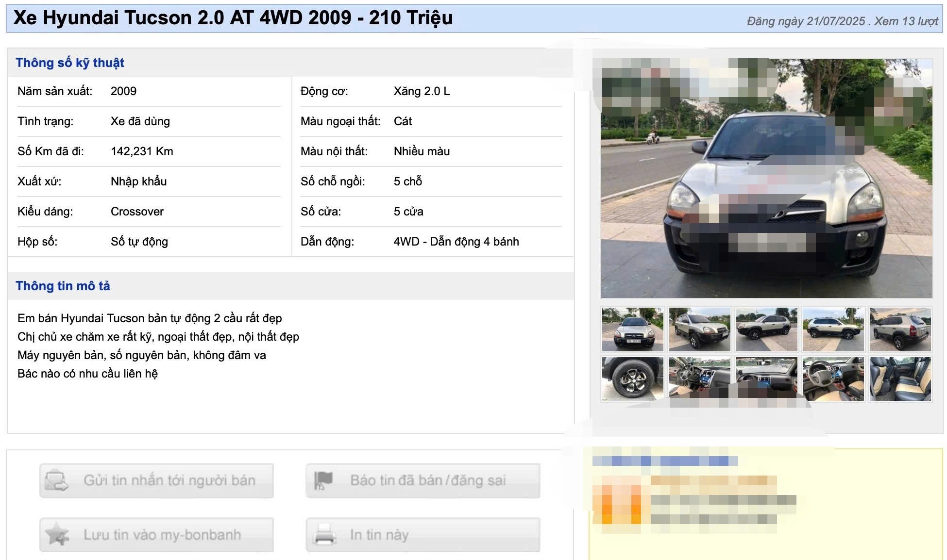Click the star icon on save listing button
This screenshot has width=947, height=560.
[57, 534]
